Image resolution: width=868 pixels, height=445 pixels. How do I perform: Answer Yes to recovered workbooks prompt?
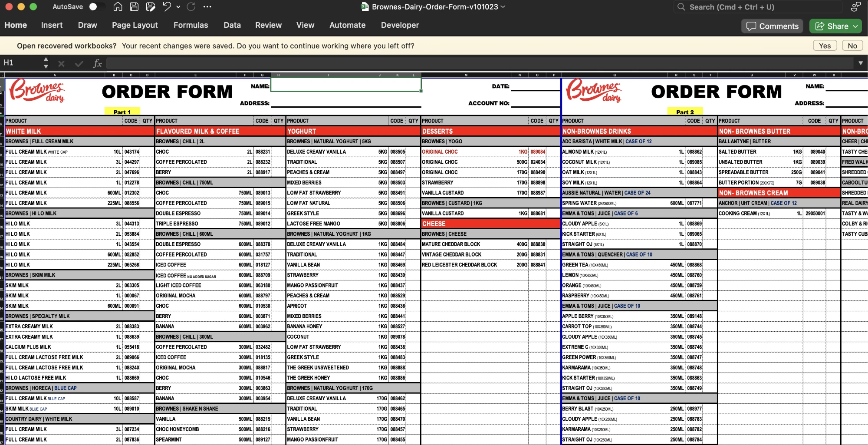coord(825,46)
